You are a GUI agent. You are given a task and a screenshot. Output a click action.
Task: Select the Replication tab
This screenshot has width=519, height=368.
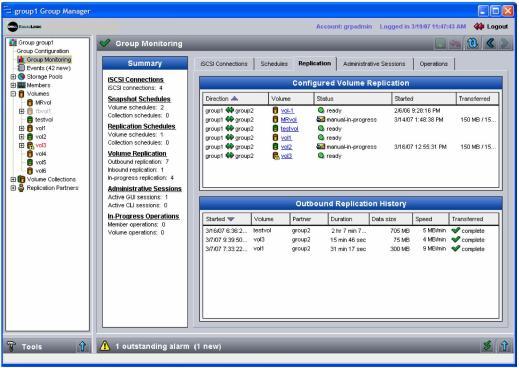315,63
